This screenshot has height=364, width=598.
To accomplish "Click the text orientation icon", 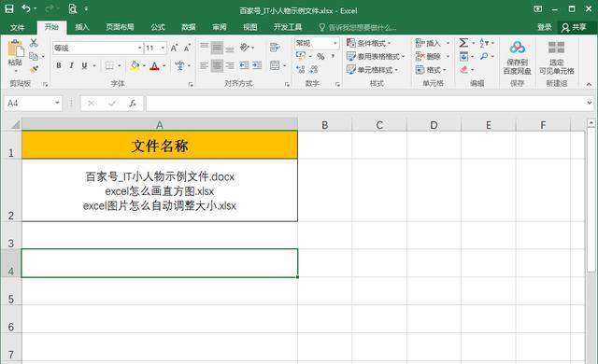I will click(x=245, y=48).
